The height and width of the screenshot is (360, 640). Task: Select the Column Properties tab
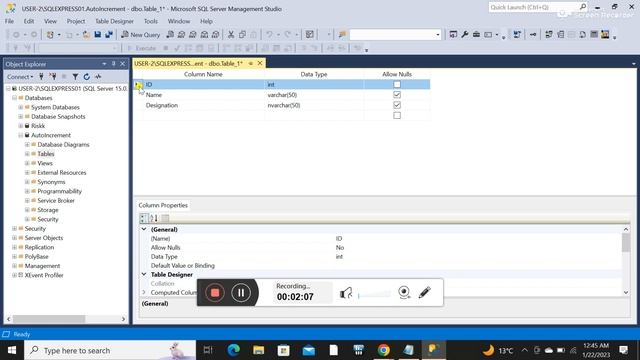click(x=163, y=205)
